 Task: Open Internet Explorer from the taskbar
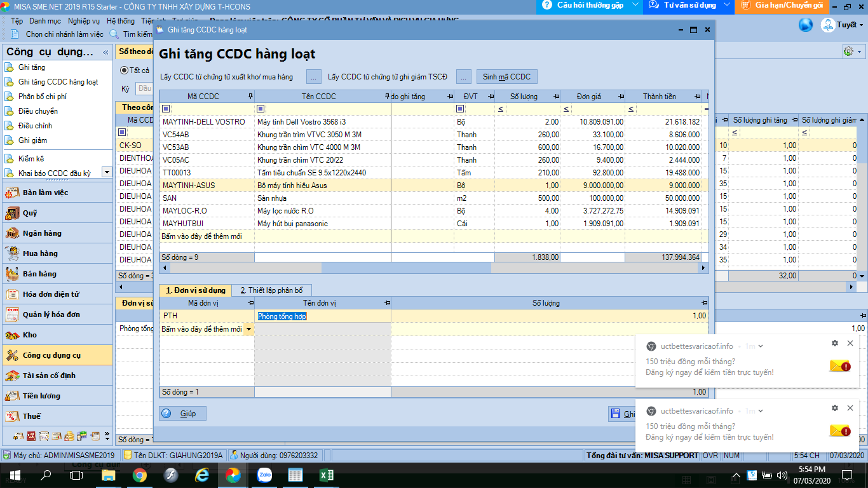click(x=202, y=475)
